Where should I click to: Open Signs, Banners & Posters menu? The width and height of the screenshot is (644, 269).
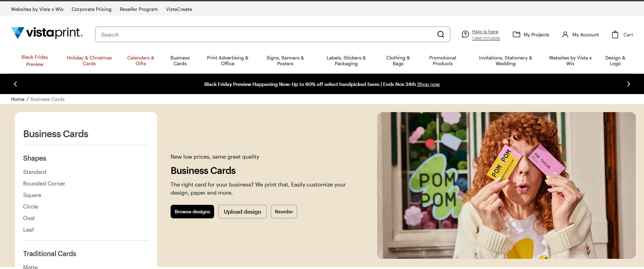(285, 60)
